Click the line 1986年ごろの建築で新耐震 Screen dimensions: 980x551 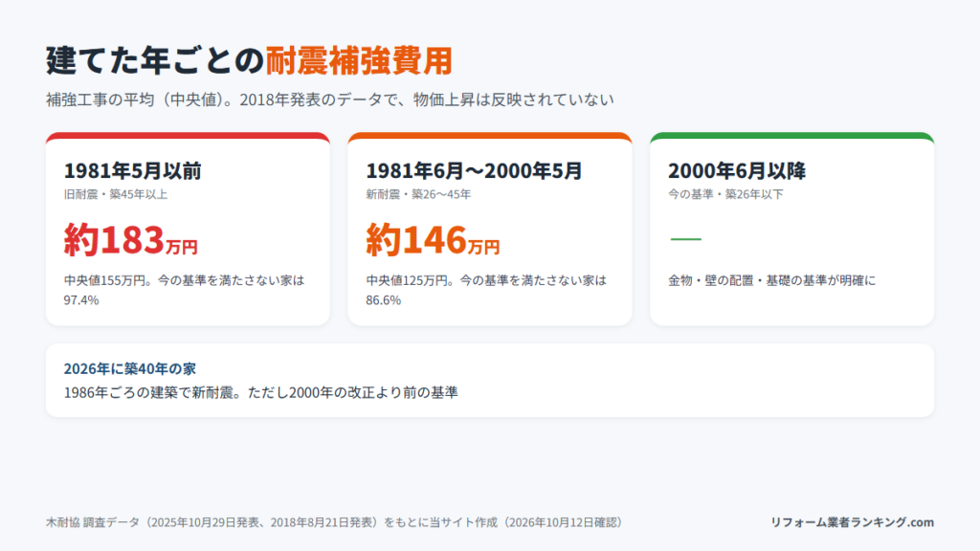coord(260,392)
